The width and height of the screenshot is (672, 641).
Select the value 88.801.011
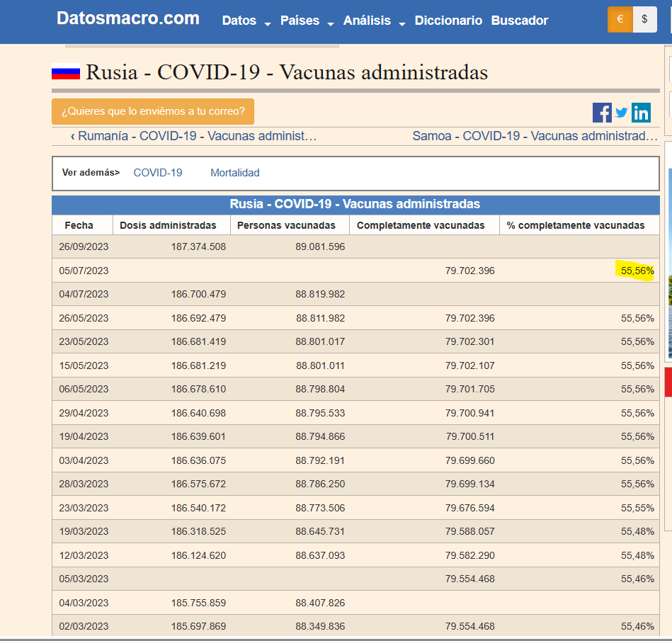click(320, 365)
